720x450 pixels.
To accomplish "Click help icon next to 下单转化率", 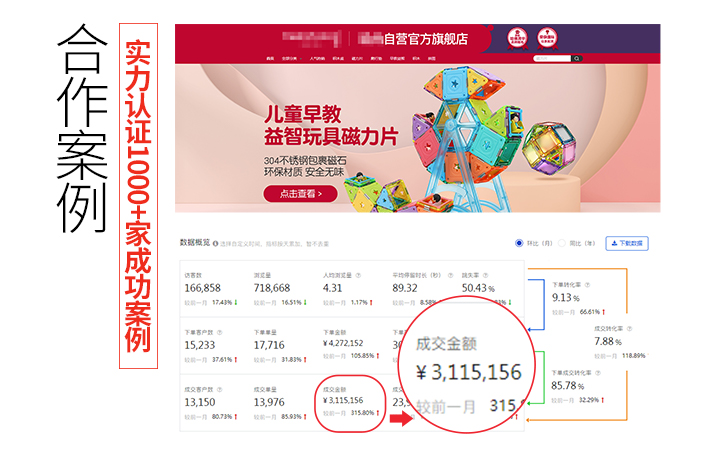I will [x=588, y=285].
